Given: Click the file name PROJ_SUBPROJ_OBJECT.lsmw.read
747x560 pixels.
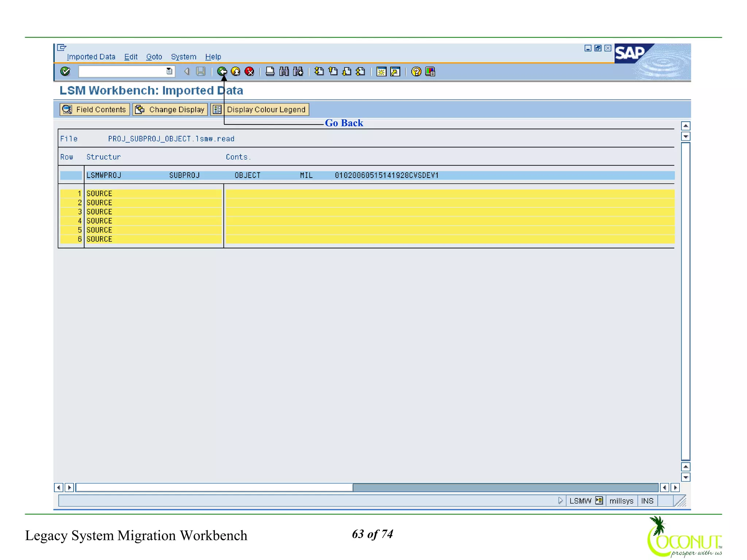Looking at the screenshot, I should point(171,139).
